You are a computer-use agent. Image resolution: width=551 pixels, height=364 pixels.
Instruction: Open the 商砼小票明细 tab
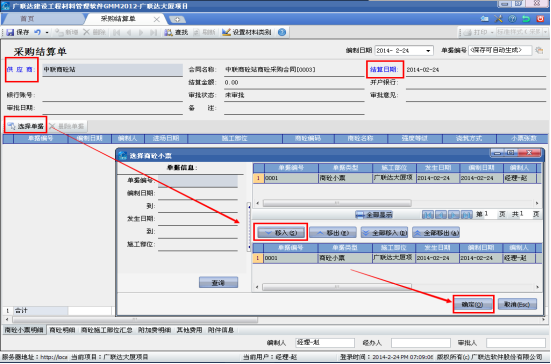(24, 330)
